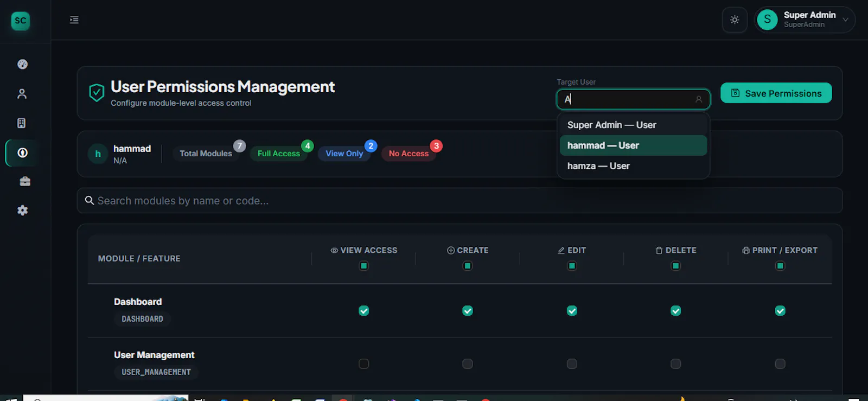Click the pencil icon next to EDIT
The image size is (868, 401).
(x=561, y=250)
